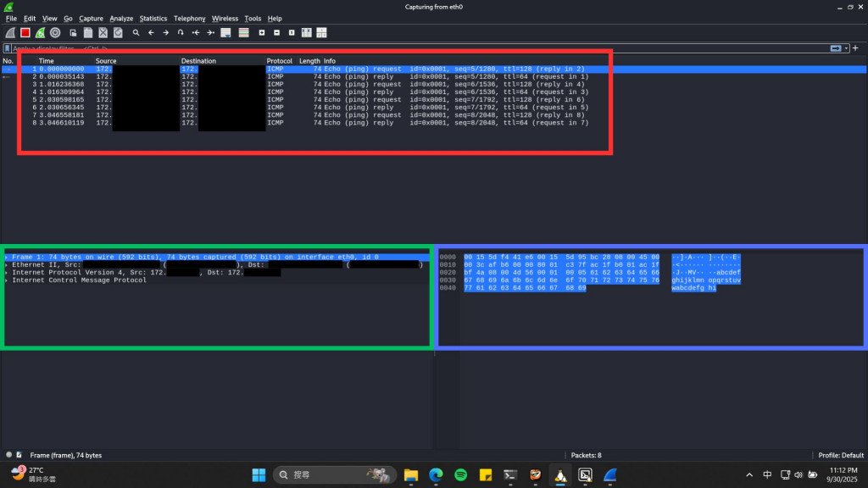Open the View menu
Viewport: 868px width, 488px height.
pyautogui.click(x=49, y=19)
